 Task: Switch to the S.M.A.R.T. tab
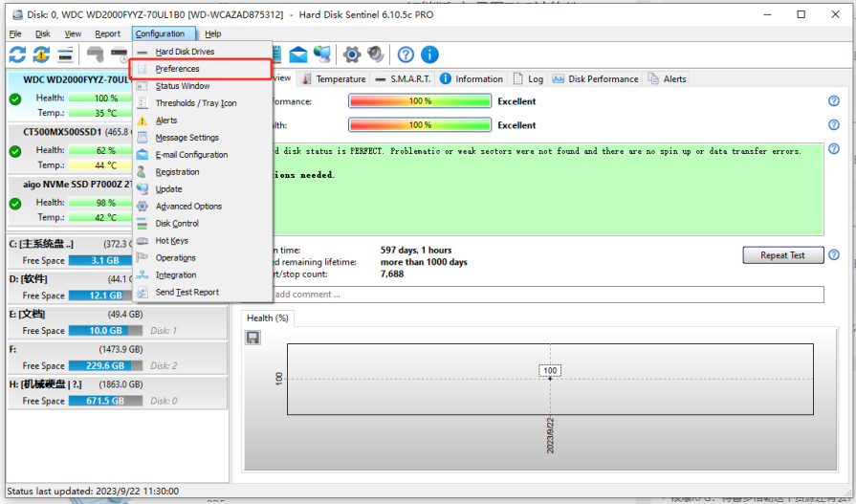tap(404, 79)
